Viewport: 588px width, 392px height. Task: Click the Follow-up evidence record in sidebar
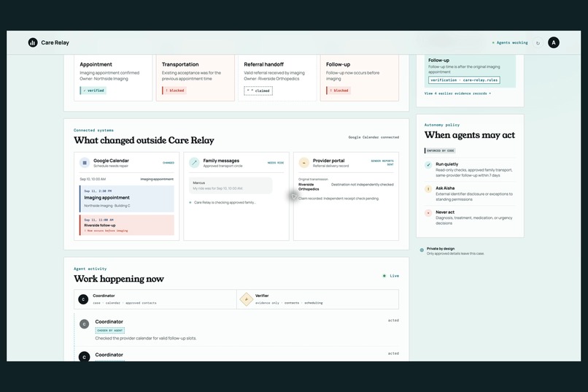(x=470, y=72)
